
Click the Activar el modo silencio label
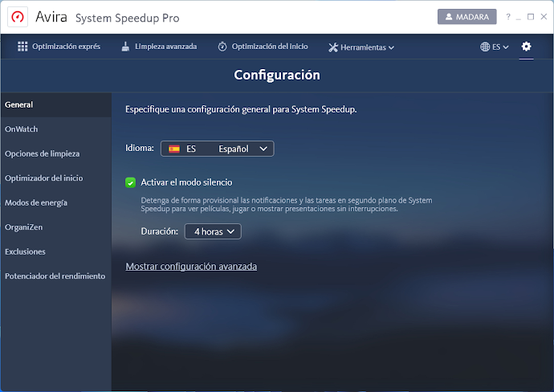[186, 182]
